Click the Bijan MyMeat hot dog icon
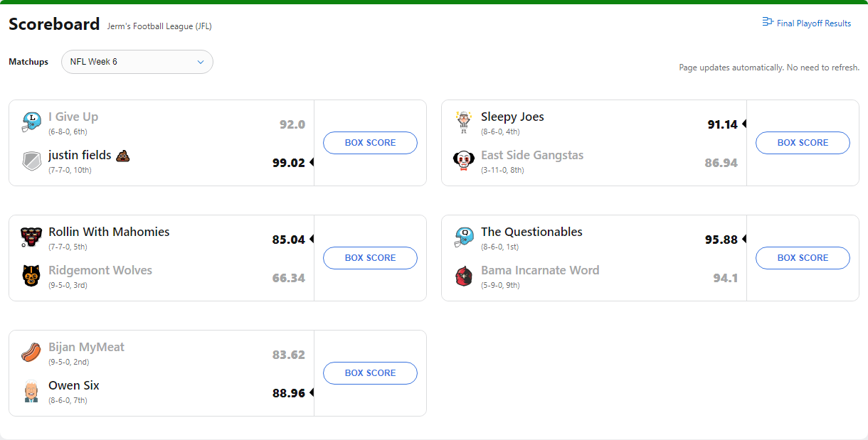The image size is (868, 440). [x=31, y=353]
